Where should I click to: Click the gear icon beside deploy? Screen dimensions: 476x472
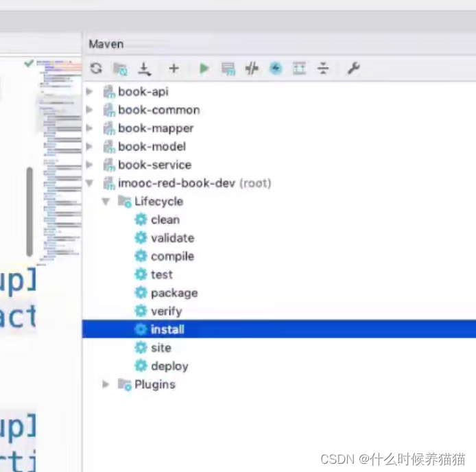[x=141, y=366]
